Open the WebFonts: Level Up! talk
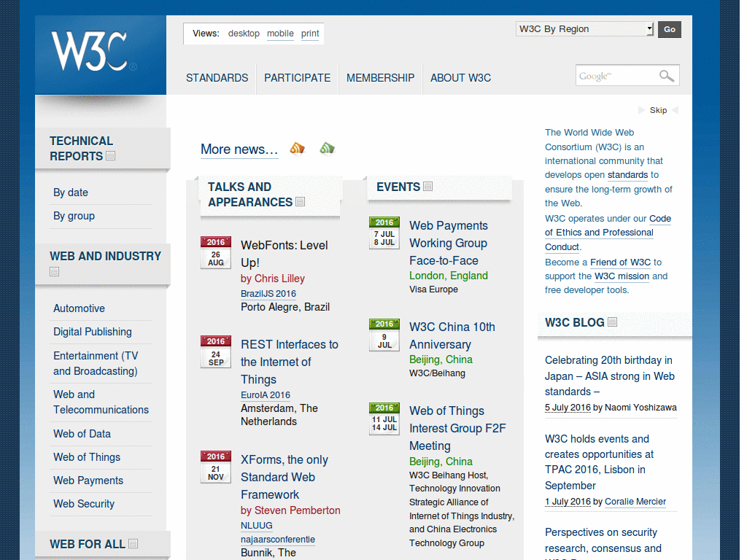747x560 pixels. [285, 254]
